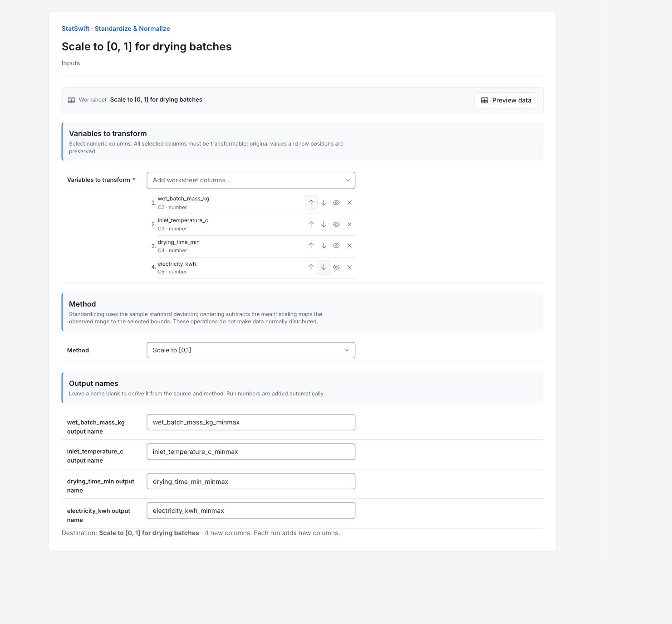672x624 pixels.
Task: Click the Inputs subtitle text
Action: [x=71, y=63]
